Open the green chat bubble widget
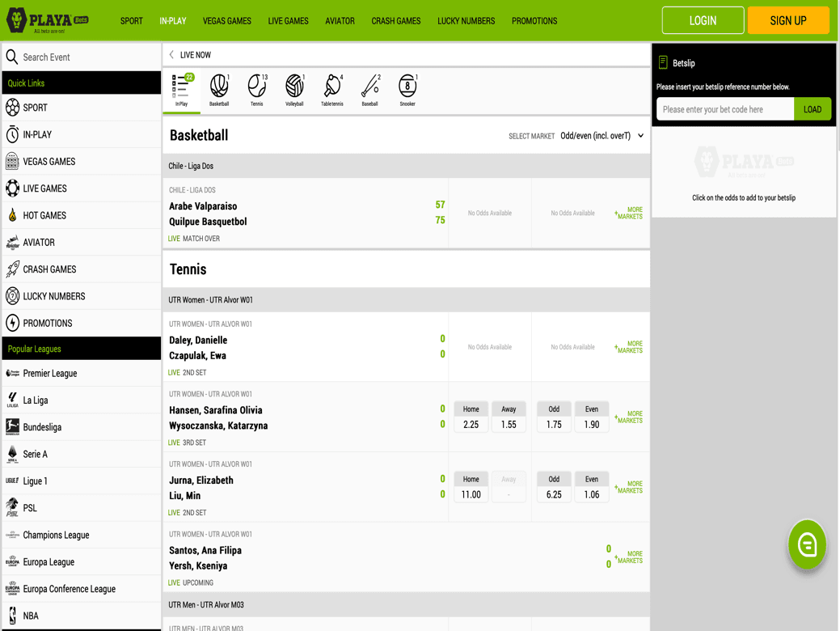Image resolution: width=840 pixels, height=631 pixels. [807, 544]
